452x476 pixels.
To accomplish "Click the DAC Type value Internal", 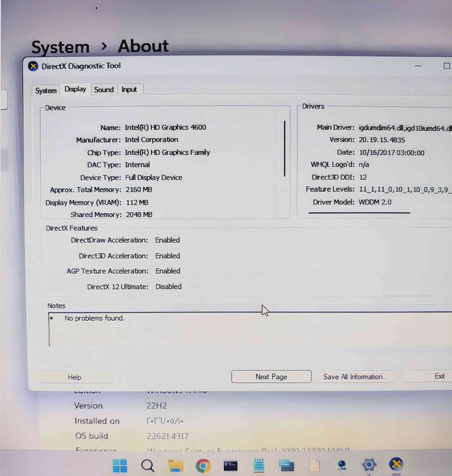I will pyautogui.click(x=137, y=165).
